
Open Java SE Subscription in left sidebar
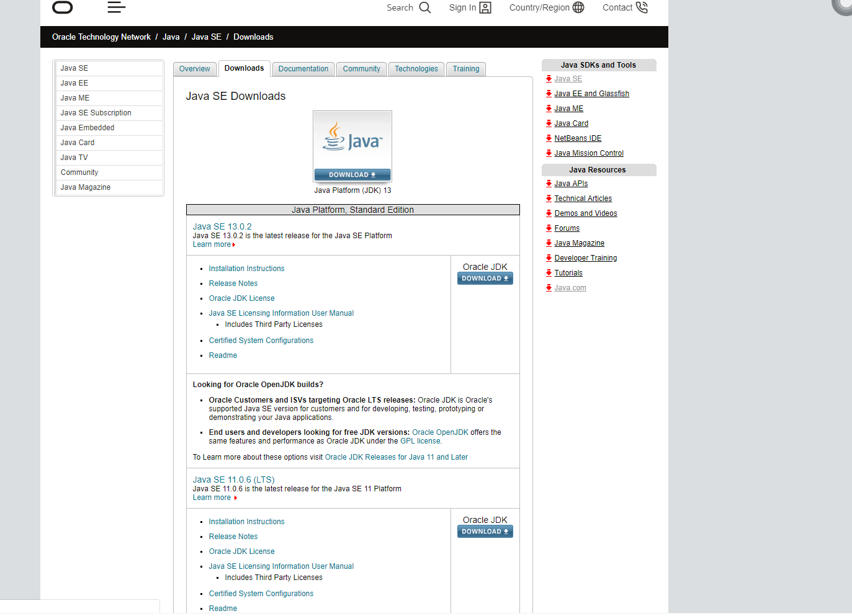[109, 113]
